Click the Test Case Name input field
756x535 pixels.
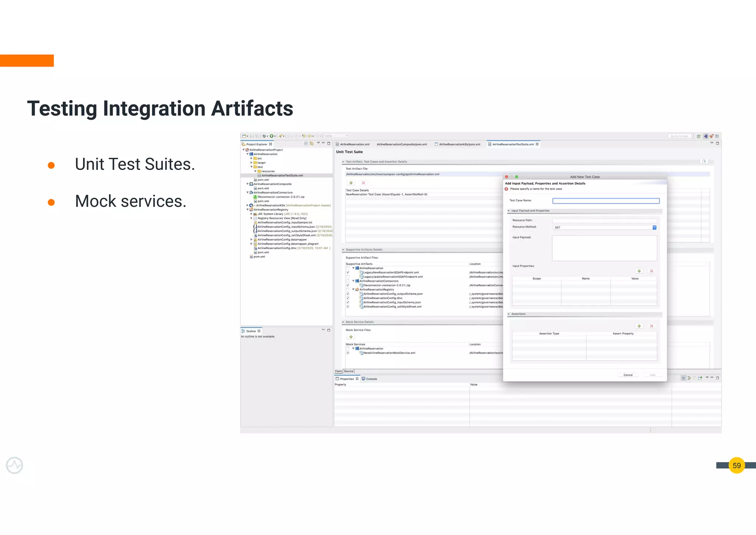click(606, 201)
